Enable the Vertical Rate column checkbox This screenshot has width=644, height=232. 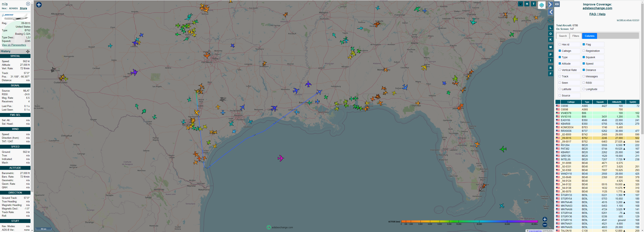pyautogui.click(x=560, y=70)
